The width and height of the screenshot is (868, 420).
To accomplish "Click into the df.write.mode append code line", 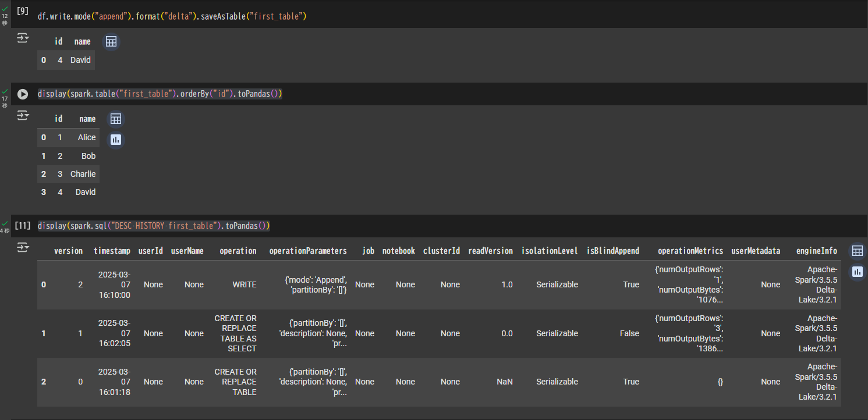I will click(x=172, y=16).
